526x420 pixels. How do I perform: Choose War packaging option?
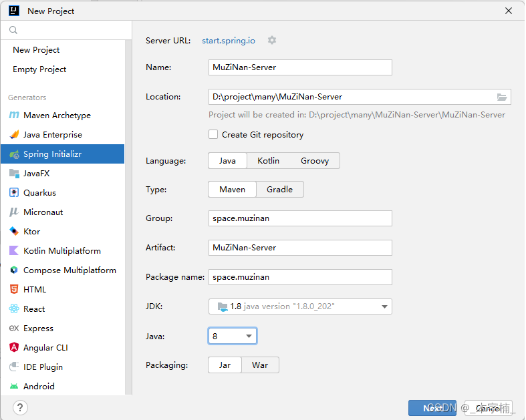pos(260,365)
